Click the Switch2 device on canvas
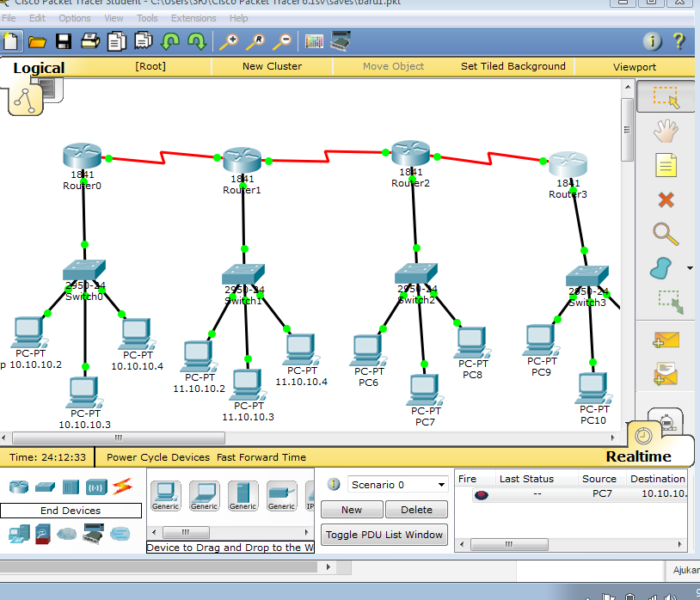Image resolution: width=700 pixels, height=600 pixels. (x=416, y=273)
